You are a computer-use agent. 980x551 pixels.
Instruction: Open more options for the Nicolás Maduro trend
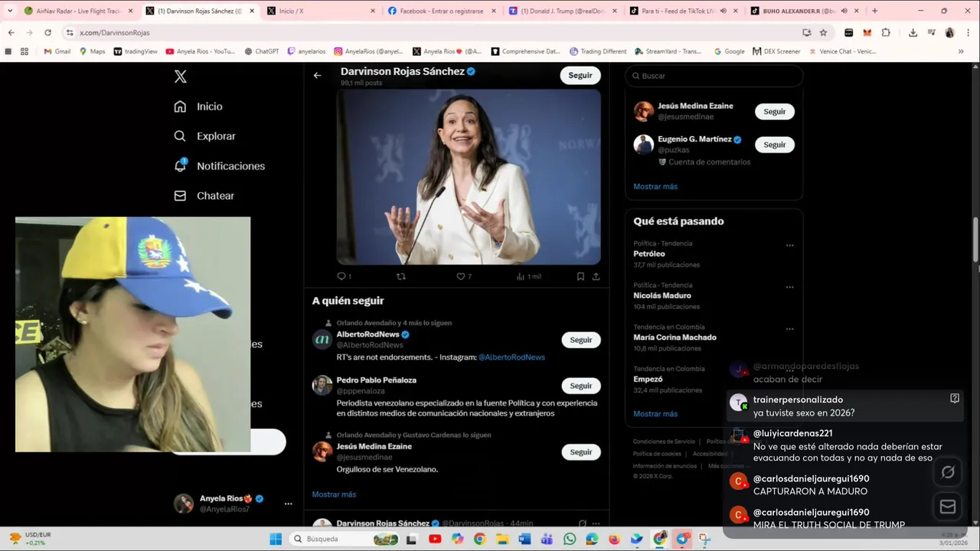coord(789,288)
